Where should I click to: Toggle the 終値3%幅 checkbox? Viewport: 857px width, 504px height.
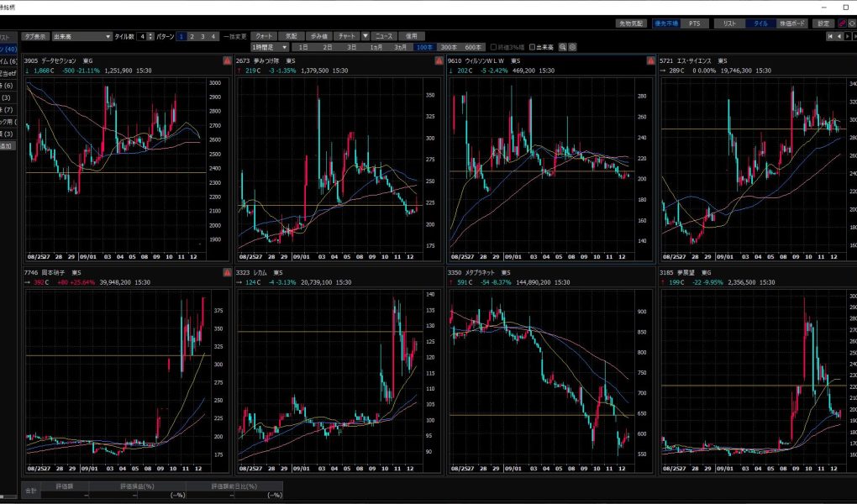(493, 47)
